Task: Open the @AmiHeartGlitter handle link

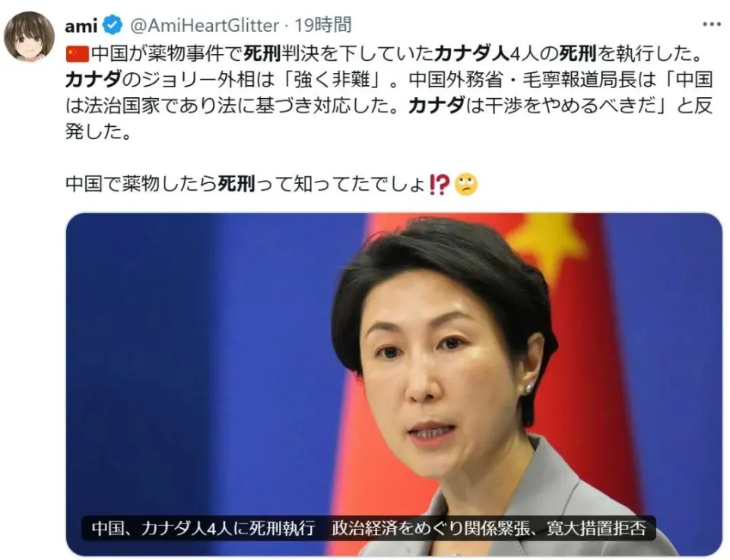Action: [x=204, y=26]
